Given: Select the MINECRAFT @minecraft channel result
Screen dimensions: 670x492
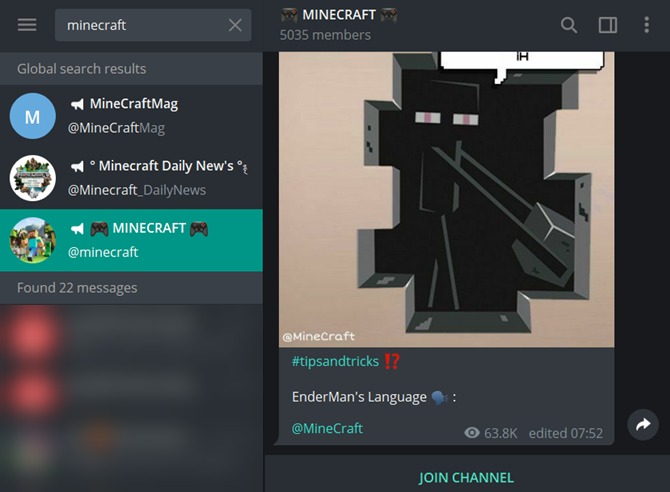Looking at the screenshot, I should pos(131,240).
